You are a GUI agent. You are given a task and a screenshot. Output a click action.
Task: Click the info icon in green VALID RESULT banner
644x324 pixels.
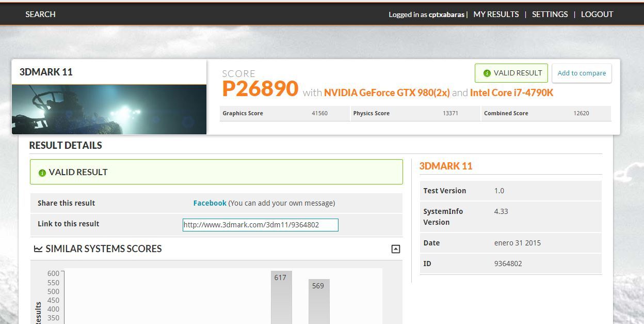[42, 173]
